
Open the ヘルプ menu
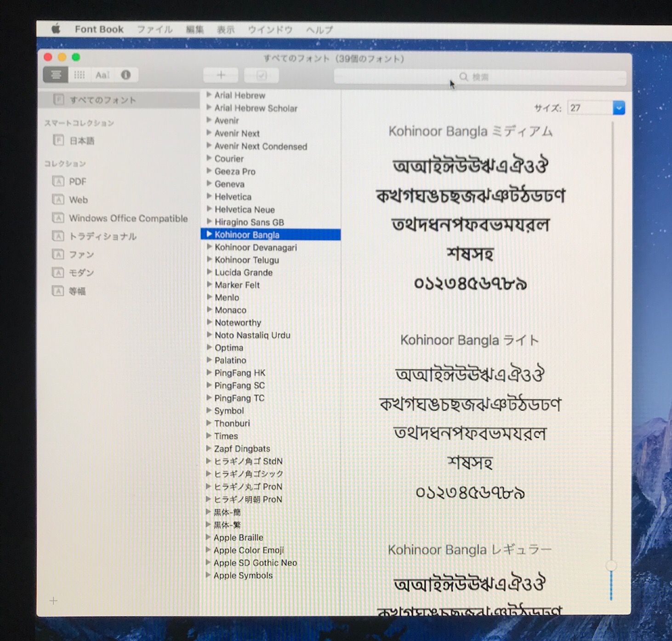[319, 30]
